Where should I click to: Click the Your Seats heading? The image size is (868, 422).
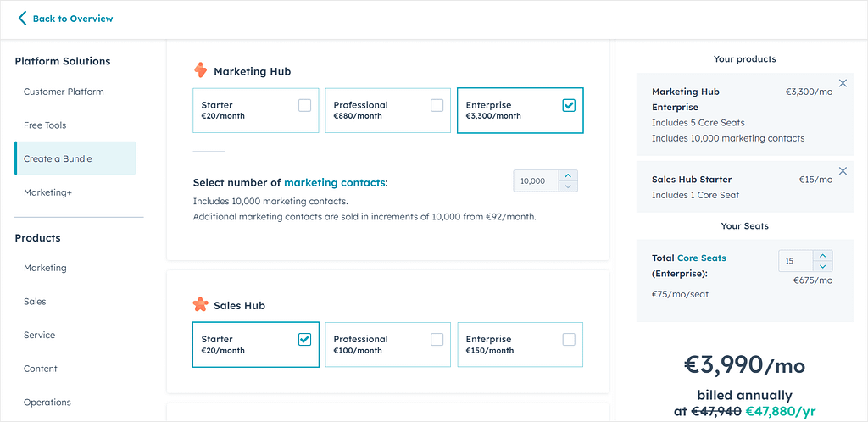click(x=744, y=226)
